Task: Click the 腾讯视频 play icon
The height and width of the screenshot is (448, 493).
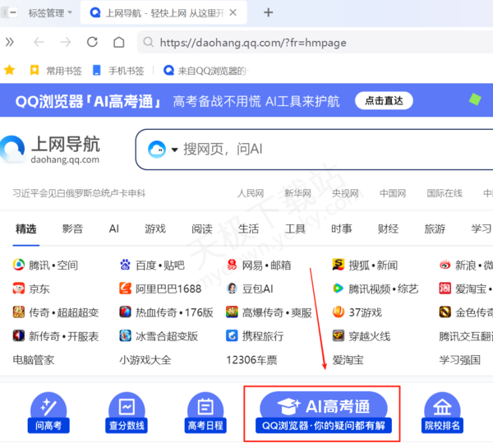Action: coord(339,289)
